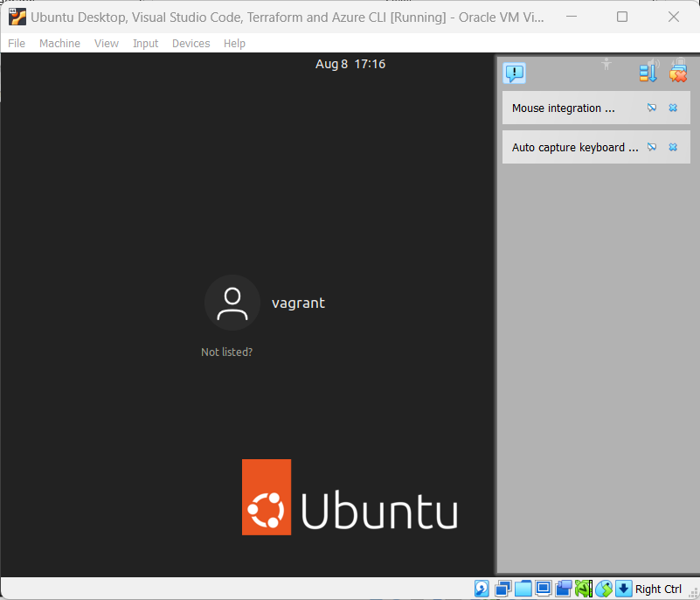The height and width of the screenshot is (600, 700).
Task: Click the network adapter icon in the status bar
Action: coord(584,589)
